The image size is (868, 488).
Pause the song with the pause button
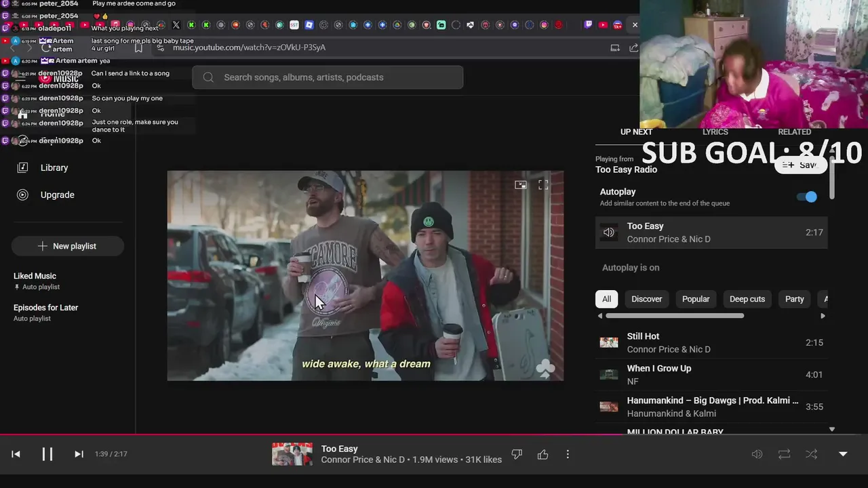point(47,454)
